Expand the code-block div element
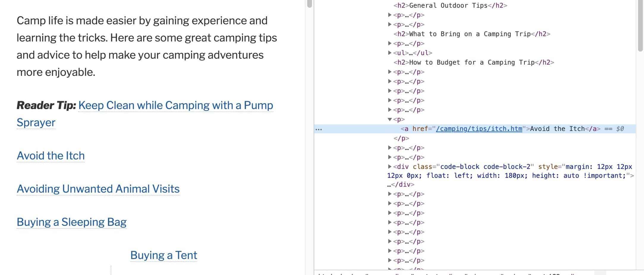Viewport: 644px width, 275px height. click(x=390, y=166)
